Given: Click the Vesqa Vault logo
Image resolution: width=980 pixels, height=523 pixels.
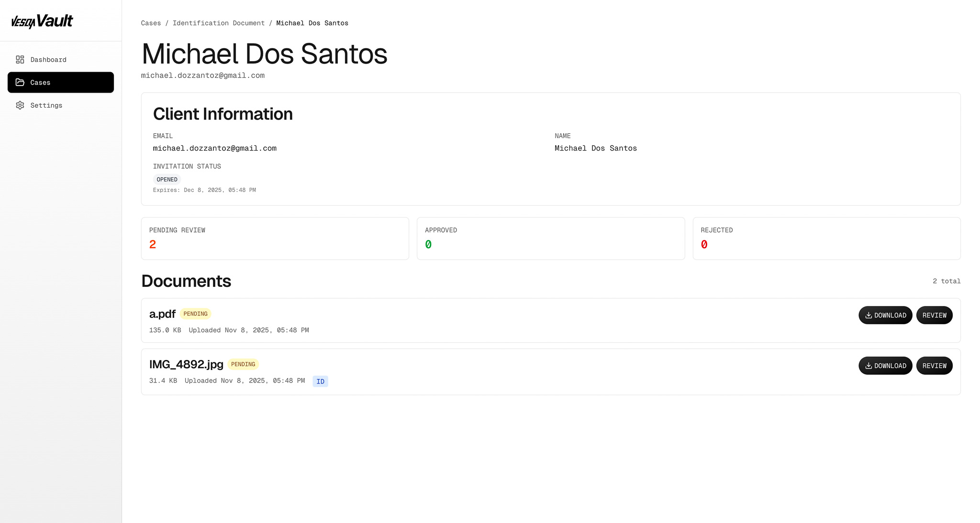Looking at the screenshot, I should (x=42, y=21).
